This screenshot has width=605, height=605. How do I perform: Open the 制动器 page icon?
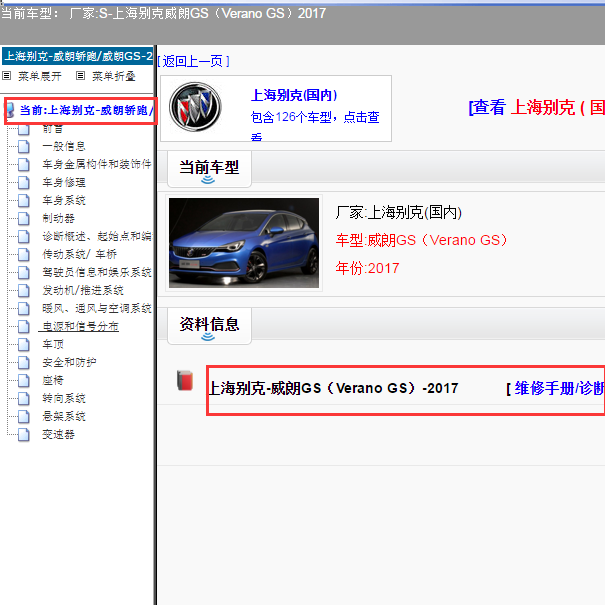[x=24, y=218]
